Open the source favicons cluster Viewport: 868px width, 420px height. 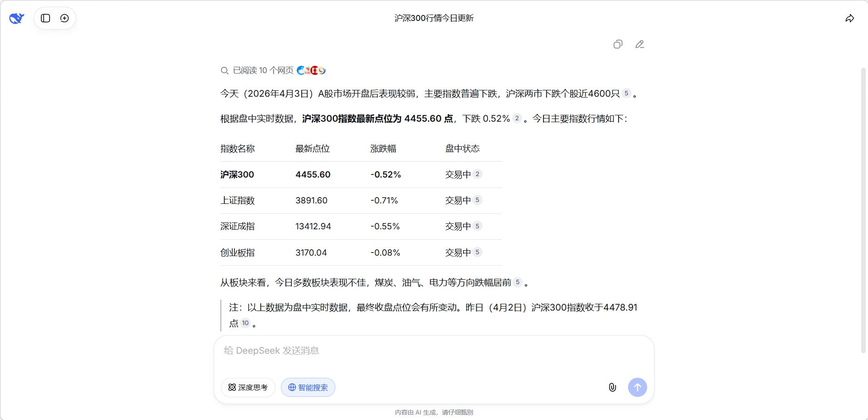click(311, 70)
